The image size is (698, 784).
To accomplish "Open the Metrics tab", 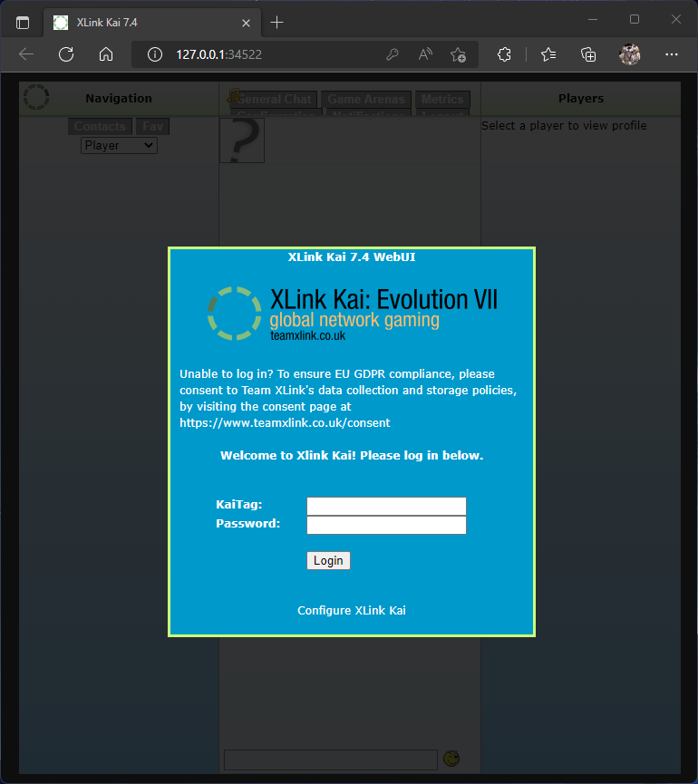I will pos(442,100).
